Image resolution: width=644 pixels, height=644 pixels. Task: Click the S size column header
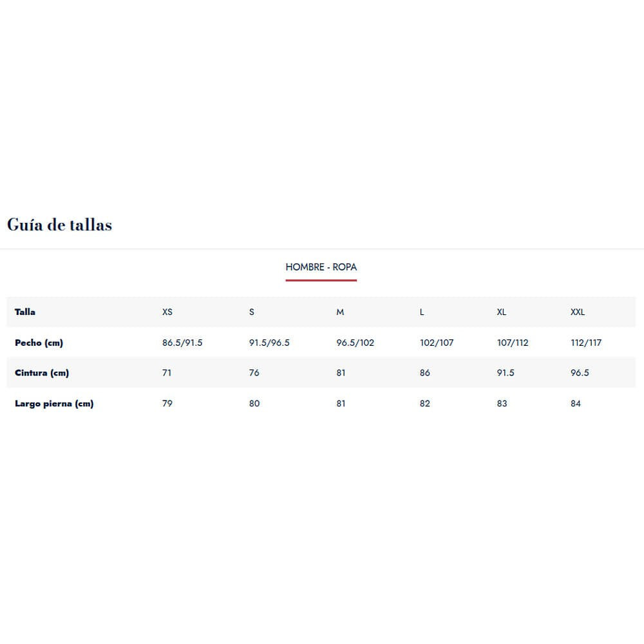[252, 312]
